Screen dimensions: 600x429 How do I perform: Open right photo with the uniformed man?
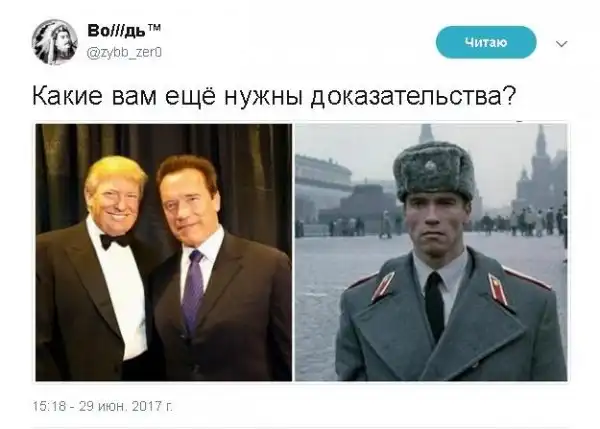pos(431,252)
